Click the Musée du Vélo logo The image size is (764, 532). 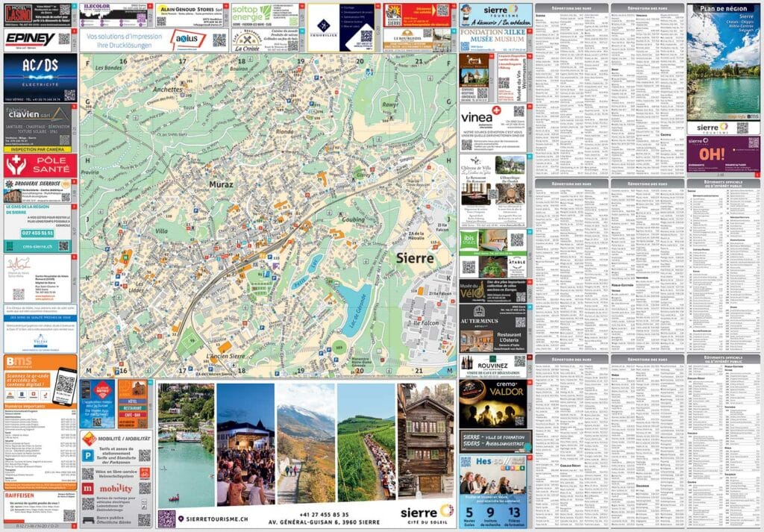click(x=472, y=290)
